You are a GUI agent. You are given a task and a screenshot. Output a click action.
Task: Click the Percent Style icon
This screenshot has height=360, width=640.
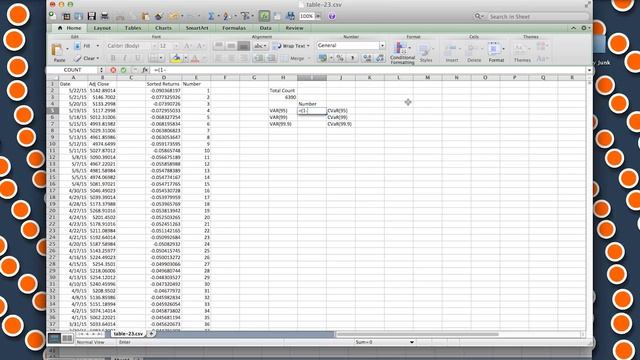(340, 58)
